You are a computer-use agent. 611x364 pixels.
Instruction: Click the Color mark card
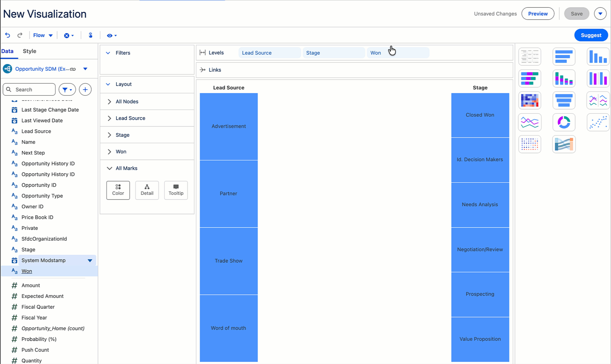point(118,190)
